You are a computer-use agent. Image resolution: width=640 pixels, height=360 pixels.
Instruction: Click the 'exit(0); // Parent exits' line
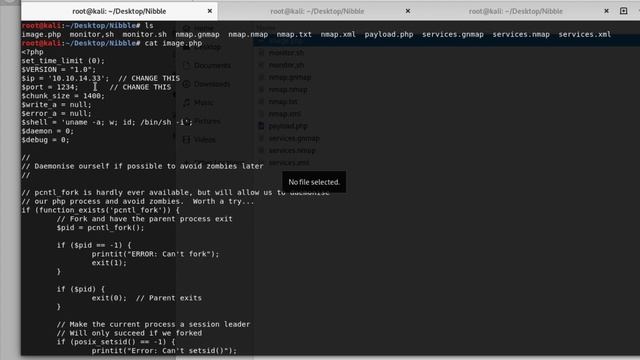click(x=147, y=298)
